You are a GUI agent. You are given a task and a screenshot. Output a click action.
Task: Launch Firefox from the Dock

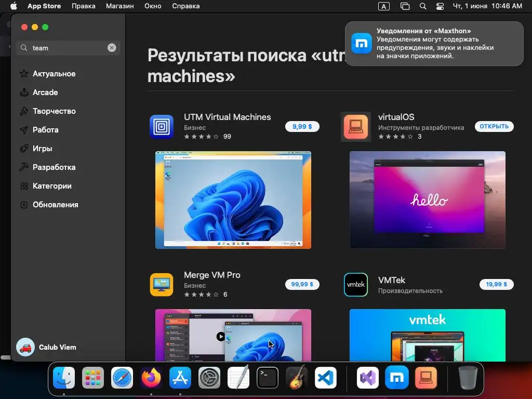(151, 378)
